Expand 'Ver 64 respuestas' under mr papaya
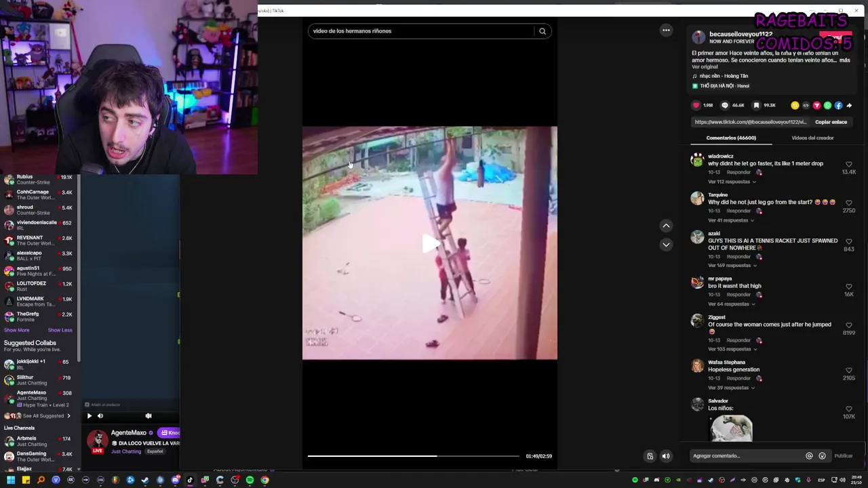 point(732,304)
